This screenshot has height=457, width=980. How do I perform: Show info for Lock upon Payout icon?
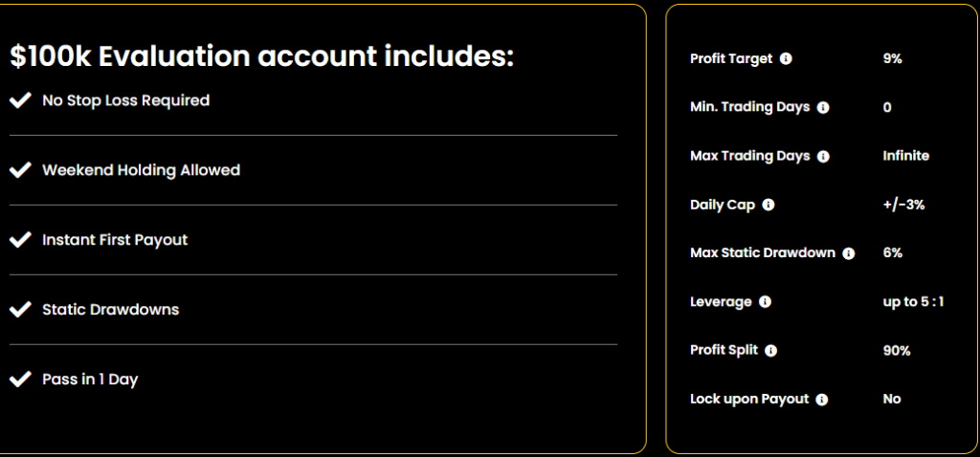click(x=822, y=400)
